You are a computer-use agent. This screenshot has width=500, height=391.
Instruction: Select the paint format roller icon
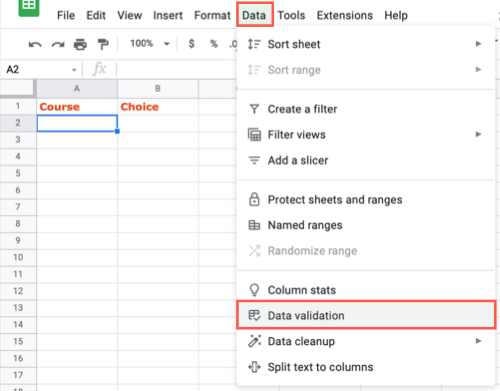pos(103,44)
